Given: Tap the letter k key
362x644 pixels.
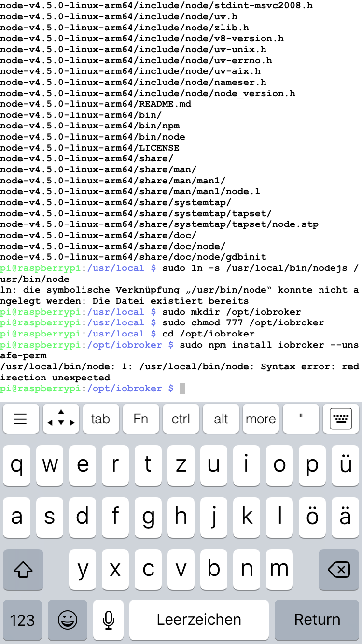Looking at the screenshot, I should click(x=247, y=518).
